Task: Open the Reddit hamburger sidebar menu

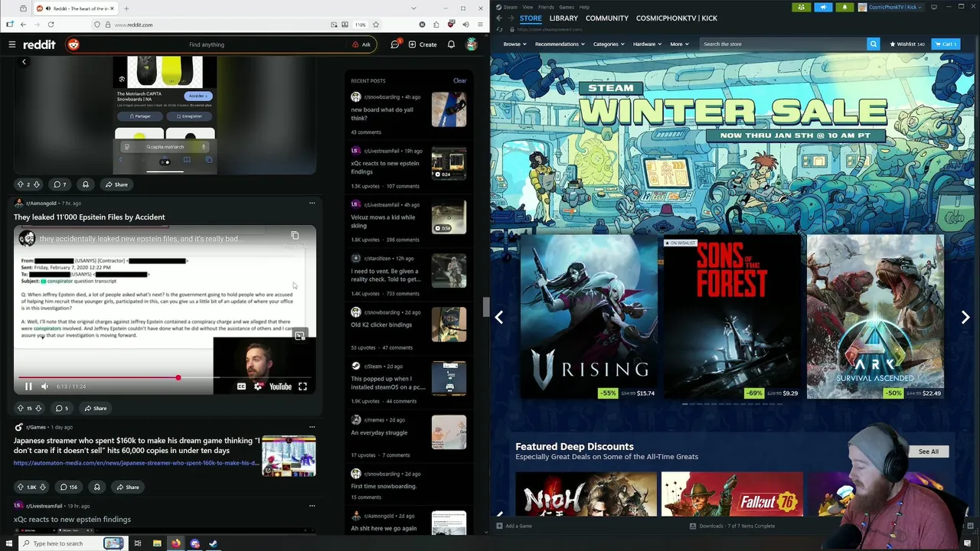Action: click(x=11, y=44)
